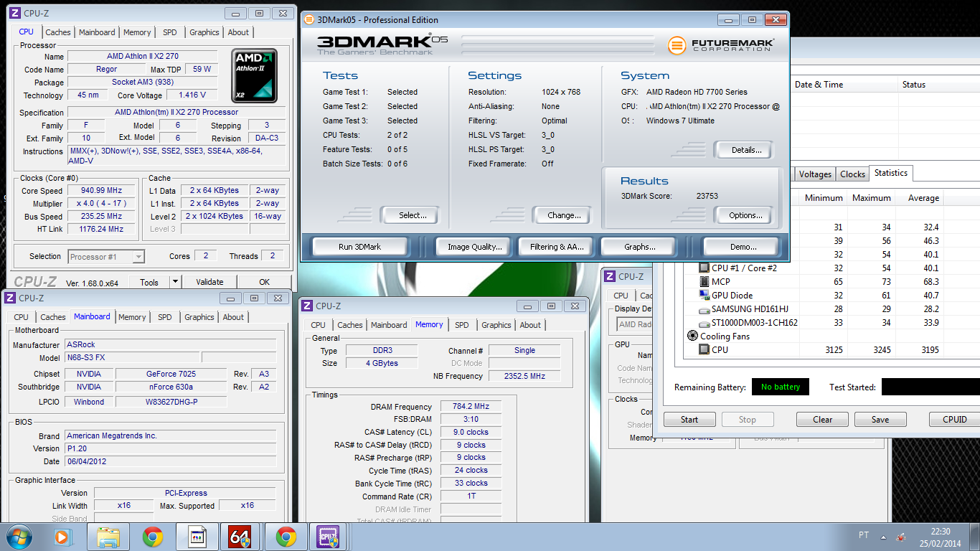This screenshot has width=980, height=551.
Task: Click Change... under Settings
Action: click(x=565, y=215)
